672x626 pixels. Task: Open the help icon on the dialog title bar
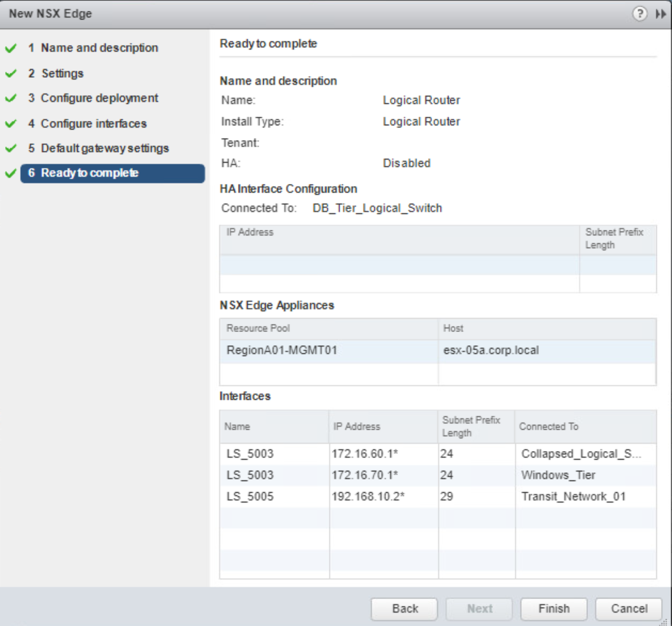[x=640, y=13]
